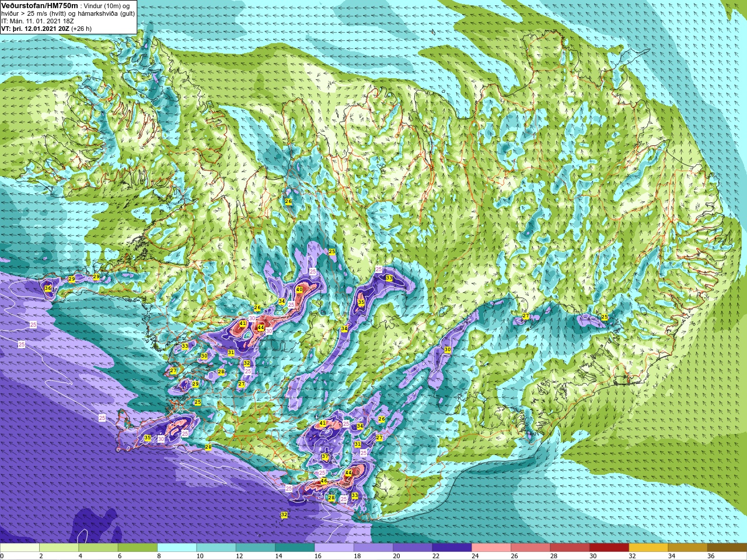747x560 pixels.
Task: Click the brown legend swatch above 36 m/s
Action: (727, 548)
